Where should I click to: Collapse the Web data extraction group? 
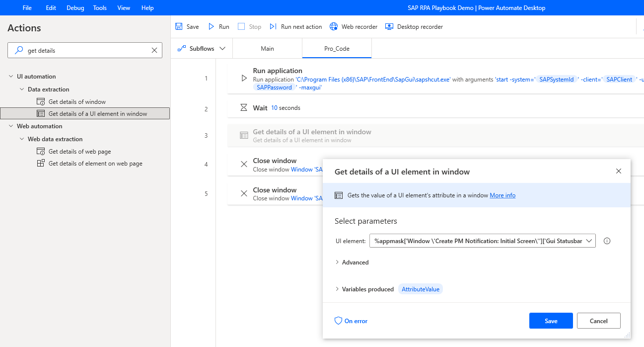tap(22, 139)
